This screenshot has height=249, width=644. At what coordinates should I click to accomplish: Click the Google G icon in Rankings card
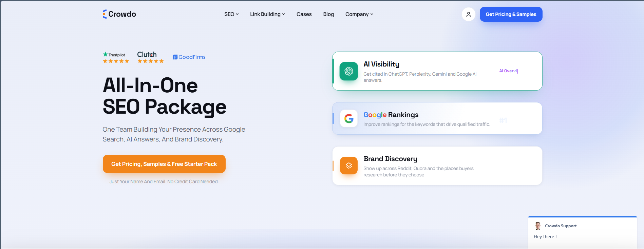tap(348, 118)
